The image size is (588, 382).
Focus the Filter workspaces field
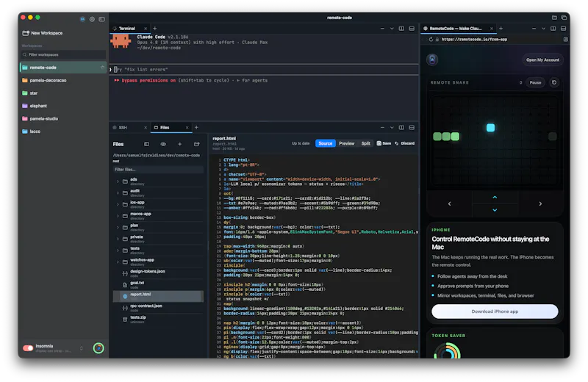(63, 55)
